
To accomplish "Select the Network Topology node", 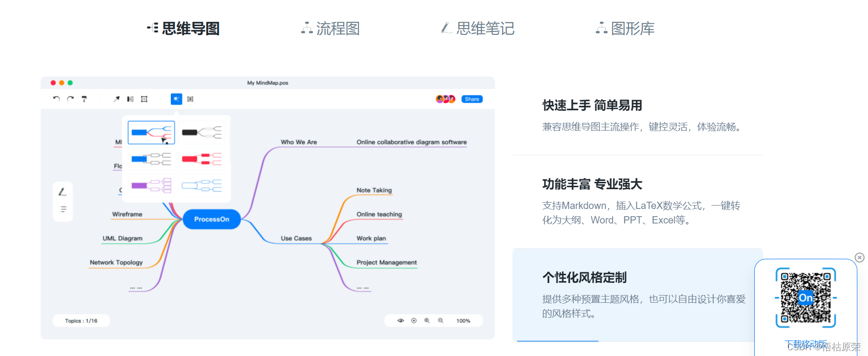I will 116,263.
